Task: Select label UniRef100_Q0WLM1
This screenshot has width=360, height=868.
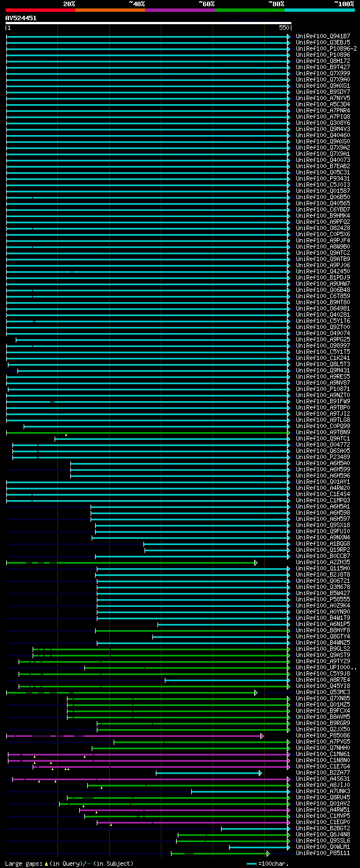Action: pos(323,847)
